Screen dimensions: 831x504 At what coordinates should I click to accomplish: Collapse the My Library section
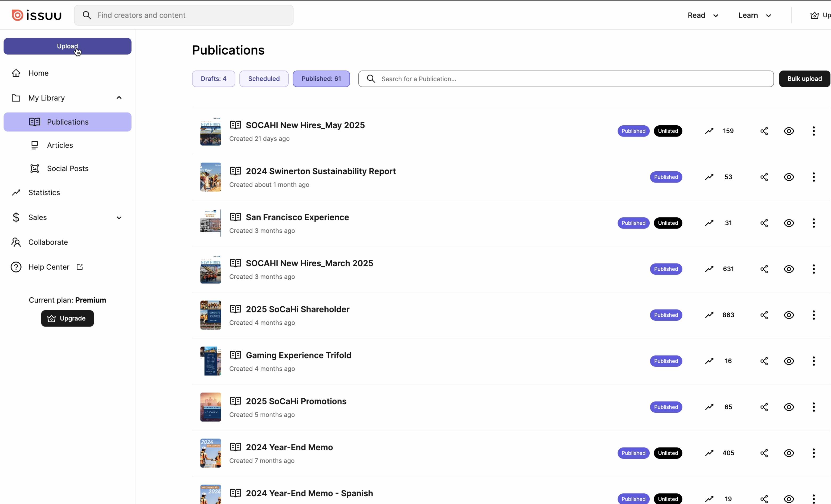pyautogui.click(x=119, y=98)
